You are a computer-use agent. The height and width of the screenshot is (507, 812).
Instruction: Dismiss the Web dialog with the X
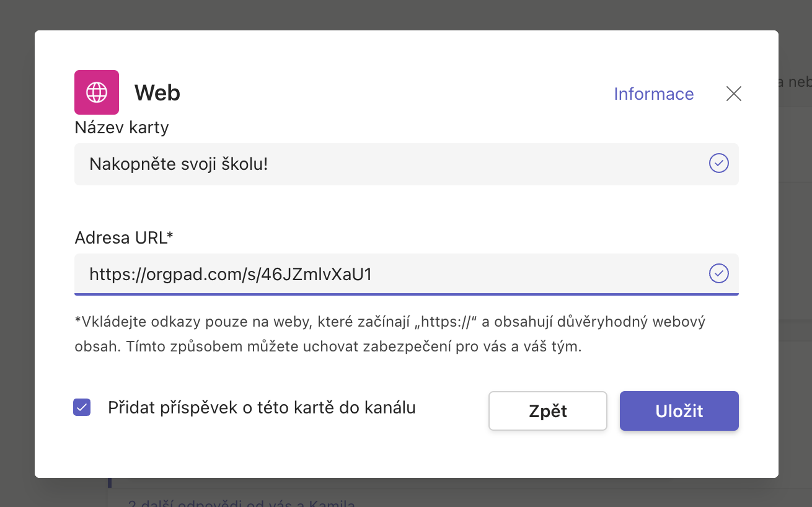click(733, 94)
